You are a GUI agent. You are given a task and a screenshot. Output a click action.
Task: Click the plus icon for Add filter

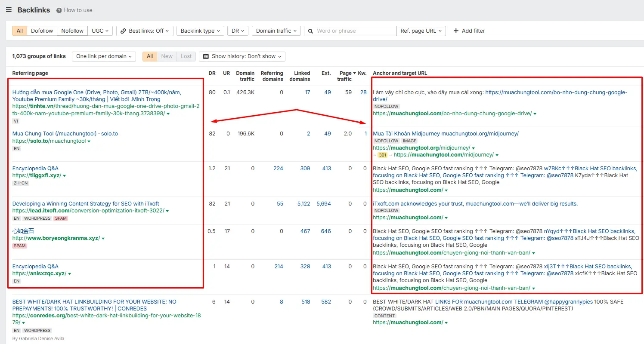coord(456,31)
